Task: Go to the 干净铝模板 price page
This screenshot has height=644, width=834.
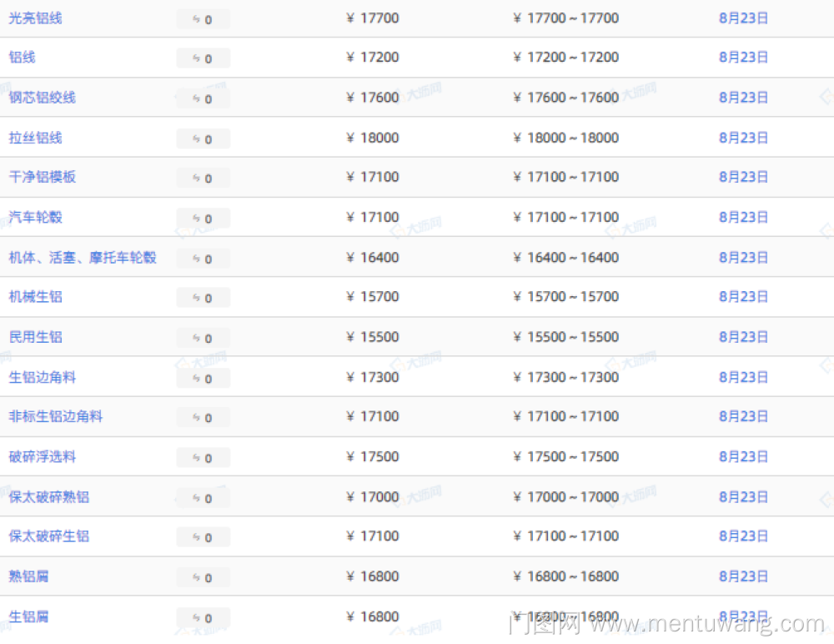Action: 42,177
